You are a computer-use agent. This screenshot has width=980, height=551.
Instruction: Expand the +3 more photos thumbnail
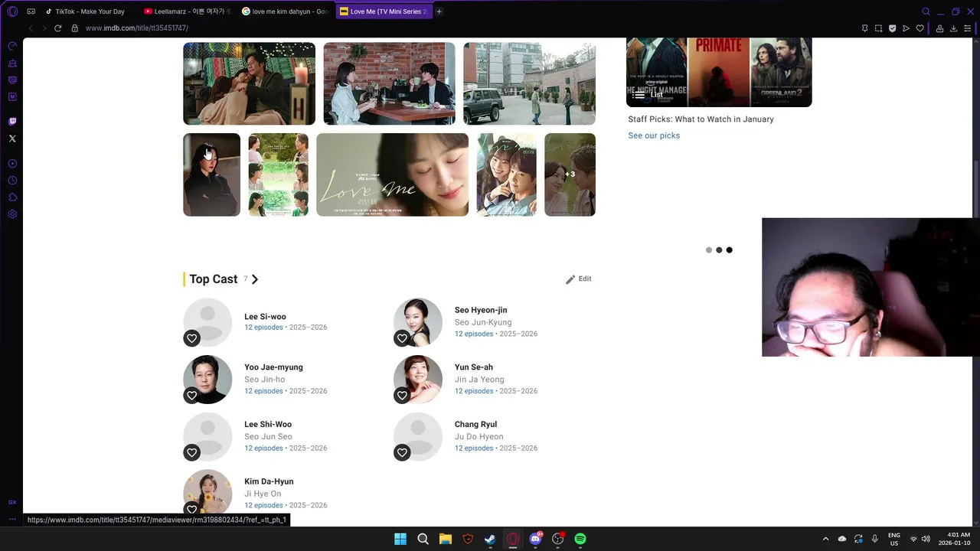(x=570, y=174)
